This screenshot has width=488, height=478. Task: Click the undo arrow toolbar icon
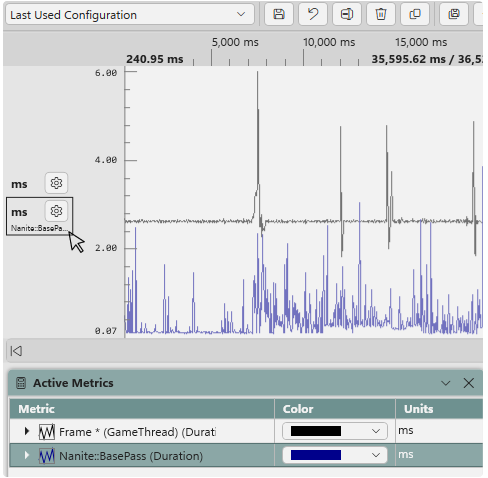click(x=313, y=14)
